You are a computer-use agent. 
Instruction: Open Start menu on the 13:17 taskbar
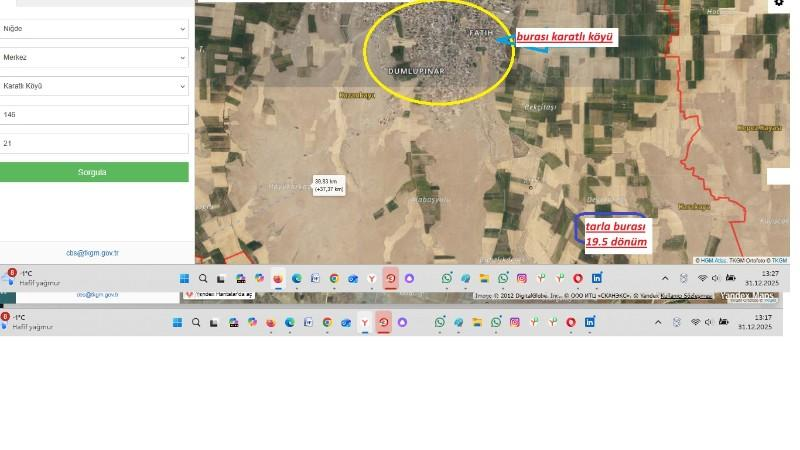pyautogui.click(x=178, y=322)
